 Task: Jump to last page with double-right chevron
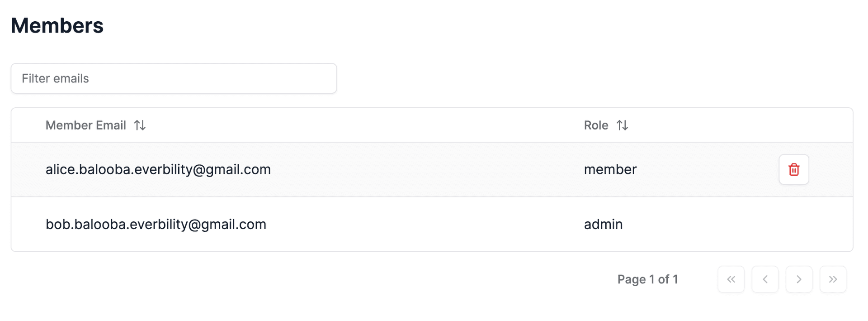pos(833,279)
